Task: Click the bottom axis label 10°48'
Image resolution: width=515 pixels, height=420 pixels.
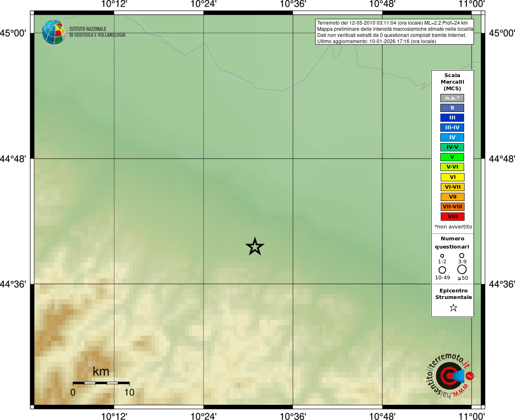Action: [382, 416]
